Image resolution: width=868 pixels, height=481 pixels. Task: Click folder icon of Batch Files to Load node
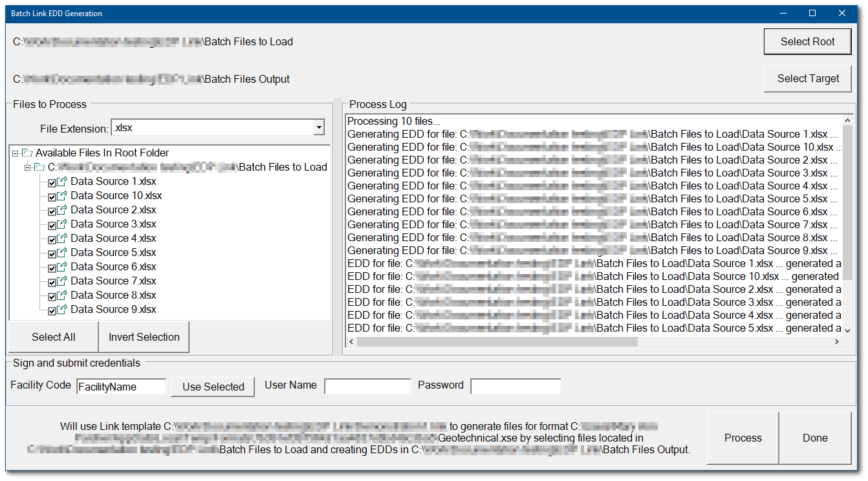coord(39,167)
